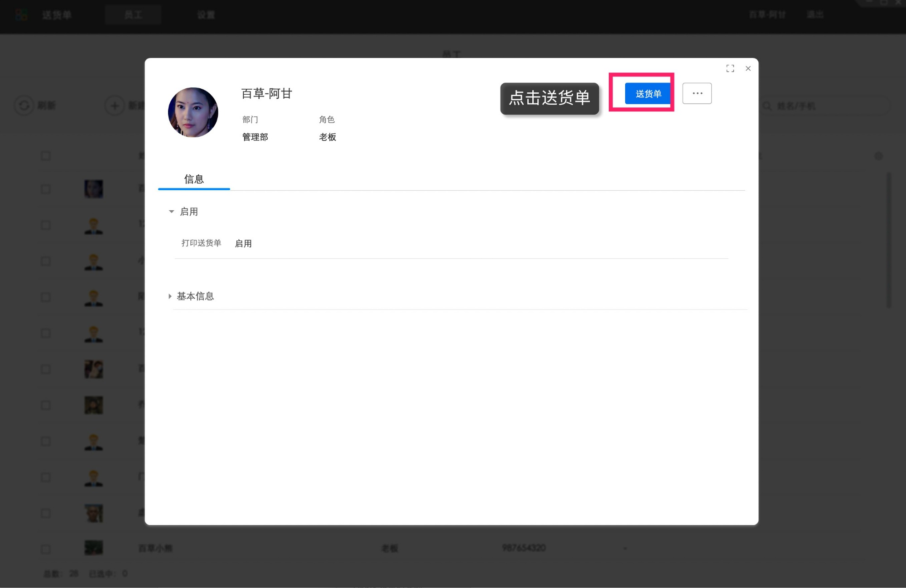Click the blue 送货单 button
The image size is (906, 588).
click(648, 94)
